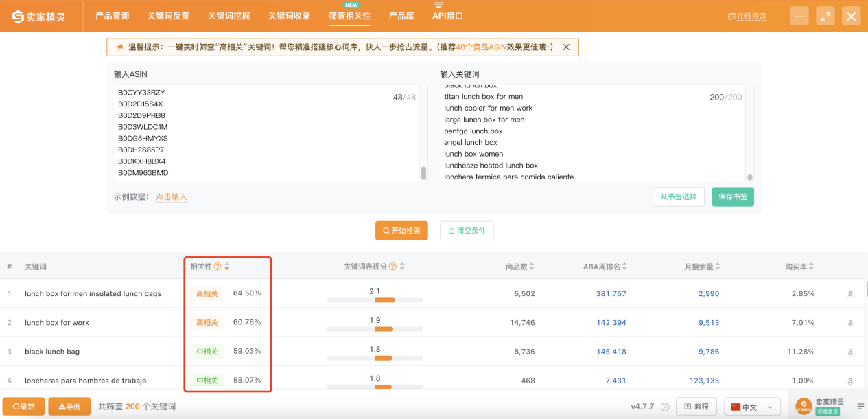Click the translate 'a' icon on first row
This screenshot has height=419, width=868.
point(850,293)
